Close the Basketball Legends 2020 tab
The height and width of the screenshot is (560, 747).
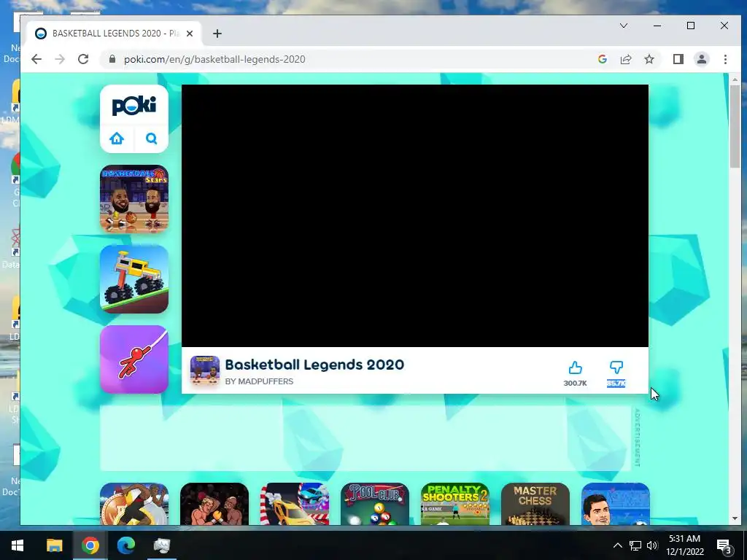click(x=190, y=34)
